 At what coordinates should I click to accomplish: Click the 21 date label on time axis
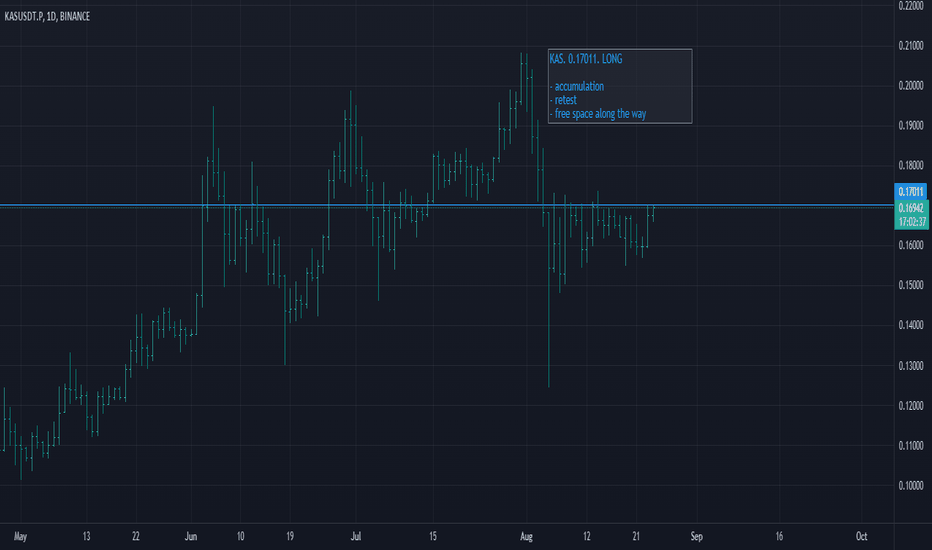coord(636,536)
